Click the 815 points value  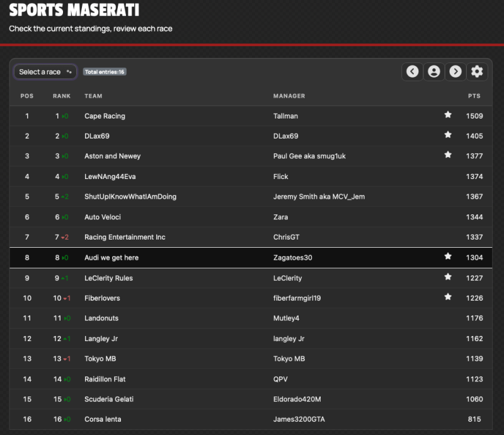tap(474, 419)
